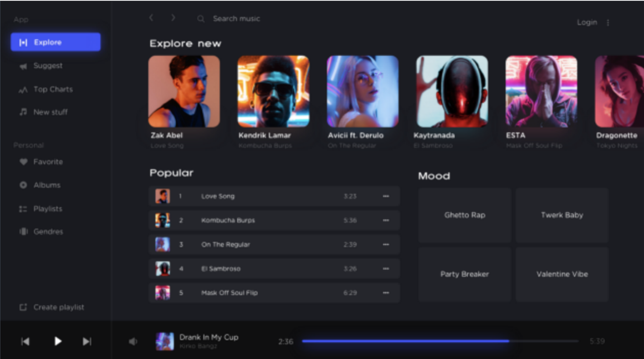Open Dragonette cover art
This screenshot has width=644, height=359.
point(619,91)
